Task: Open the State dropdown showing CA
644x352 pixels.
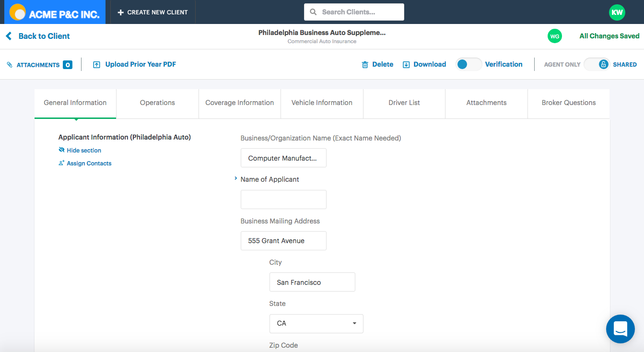Action: (316, 324)
